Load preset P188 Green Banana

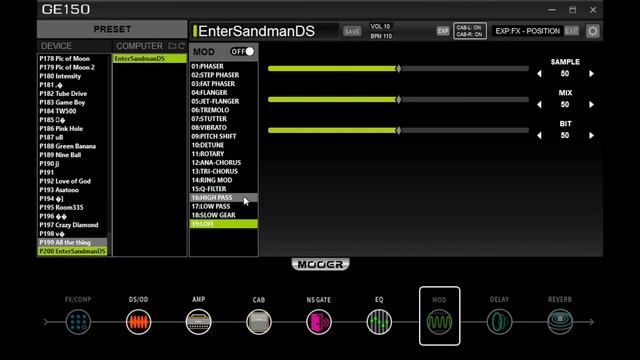(73, 146)
